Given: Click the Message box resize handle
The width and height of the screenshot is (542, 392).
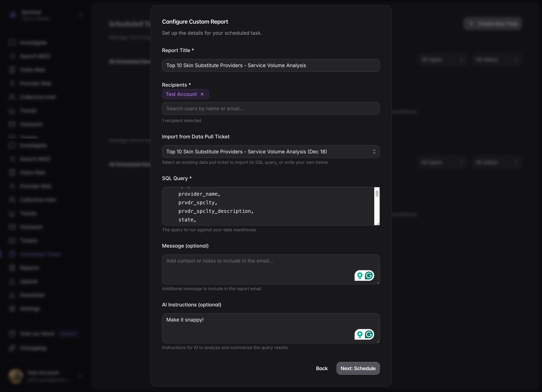Looking at the screenshot, I should pos(378,282).
